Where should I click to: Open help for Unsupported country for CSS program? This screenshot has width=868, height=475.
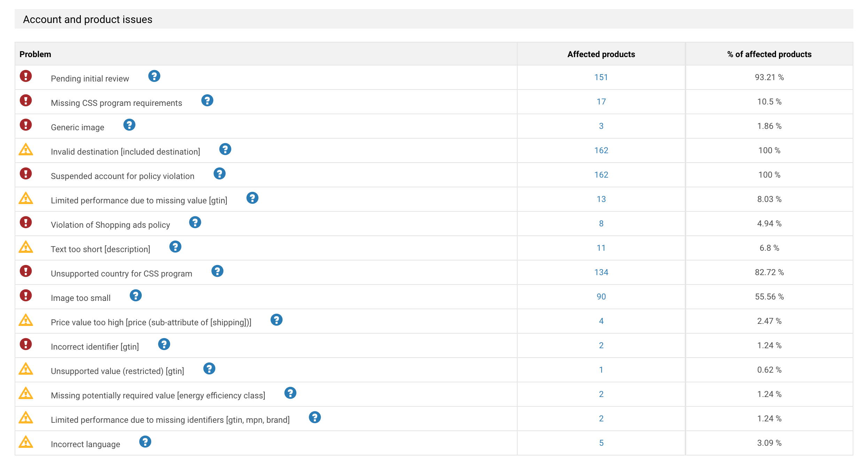coord(217,271)
